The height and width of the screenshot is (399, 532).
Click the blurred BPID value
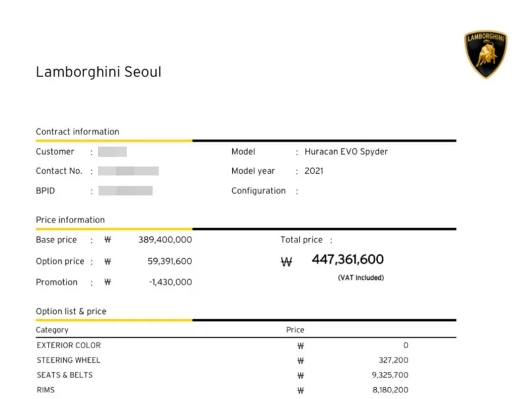pyautogui.click(x=125, y=191)
